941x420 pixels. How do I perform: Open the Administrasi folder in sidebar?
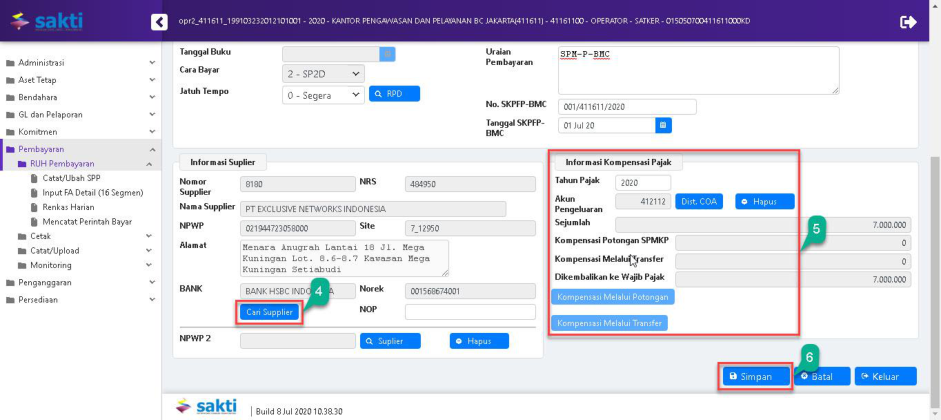click(42, 63)
